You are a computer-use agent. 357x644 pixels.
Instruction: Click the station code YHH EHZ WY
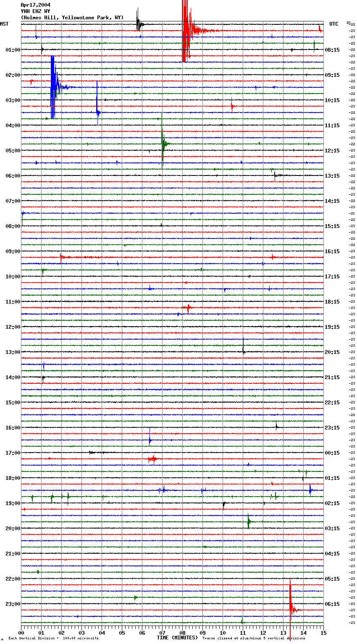pyautogui.click(x=35, y=11)
